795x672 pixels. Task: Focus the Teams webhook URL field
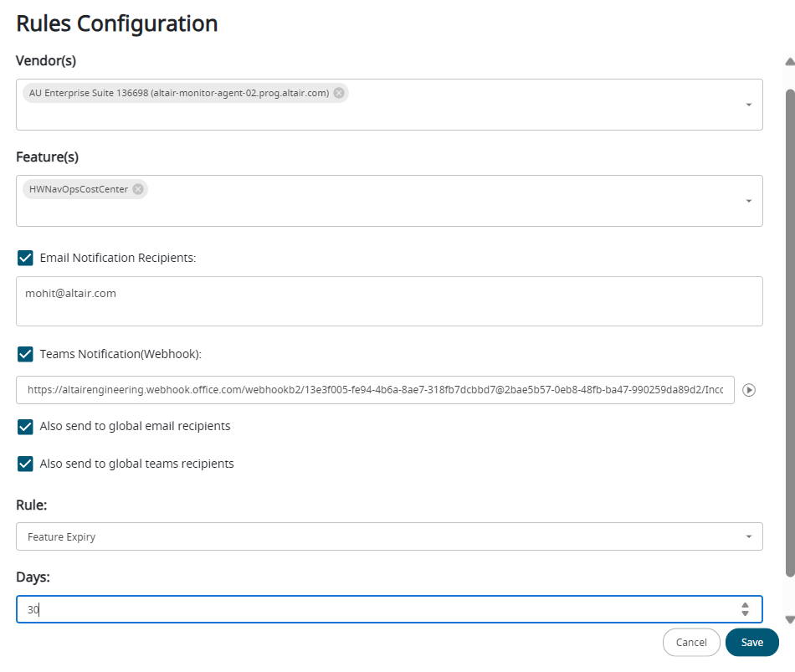[x=375, y=390]
